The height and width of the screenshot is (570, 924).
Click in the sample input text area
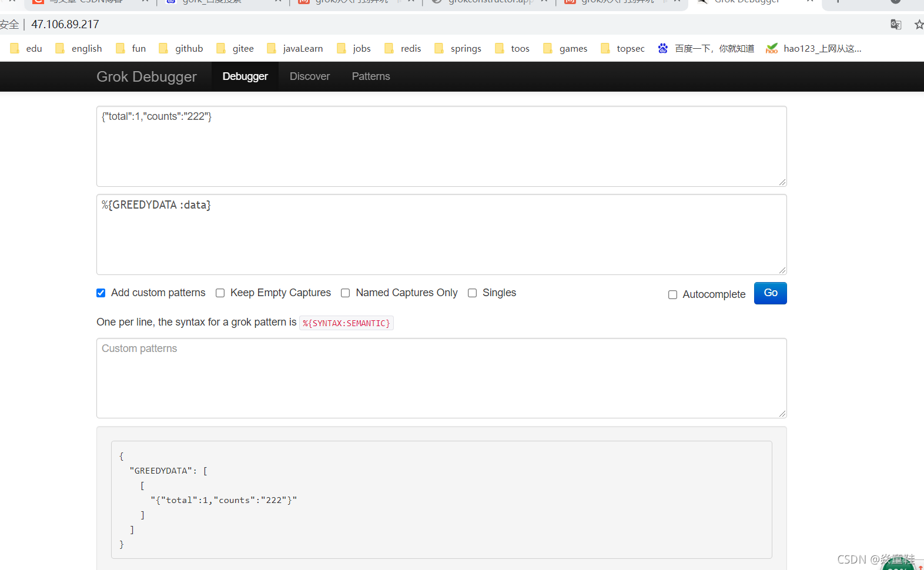point(441,146)
